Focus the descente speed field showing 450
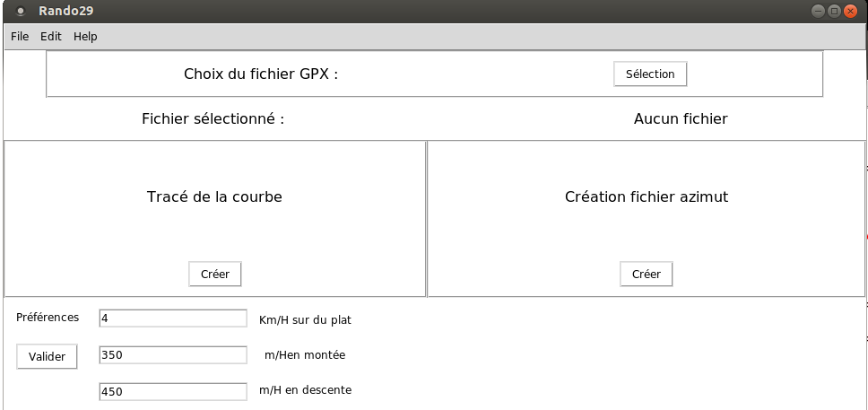 pos(173,391)
